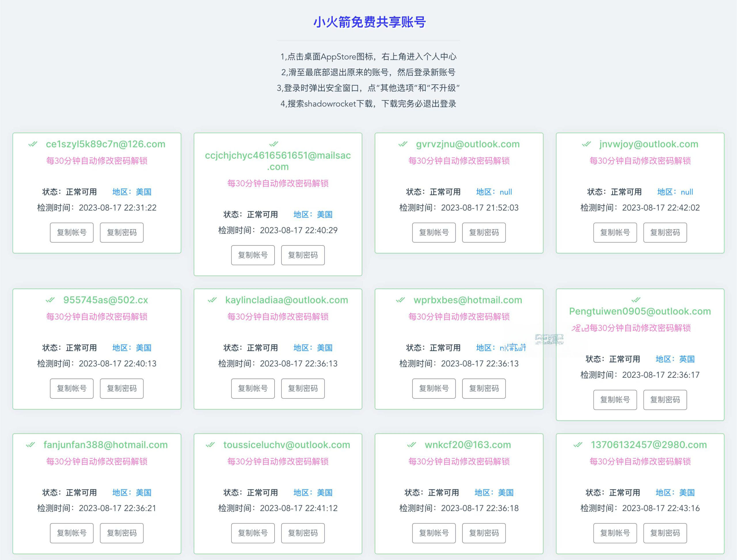This screenshot has height=560, width=737.
Task: Copy password for fanjunfan388@hotmail.com
Action: point(122,533)
